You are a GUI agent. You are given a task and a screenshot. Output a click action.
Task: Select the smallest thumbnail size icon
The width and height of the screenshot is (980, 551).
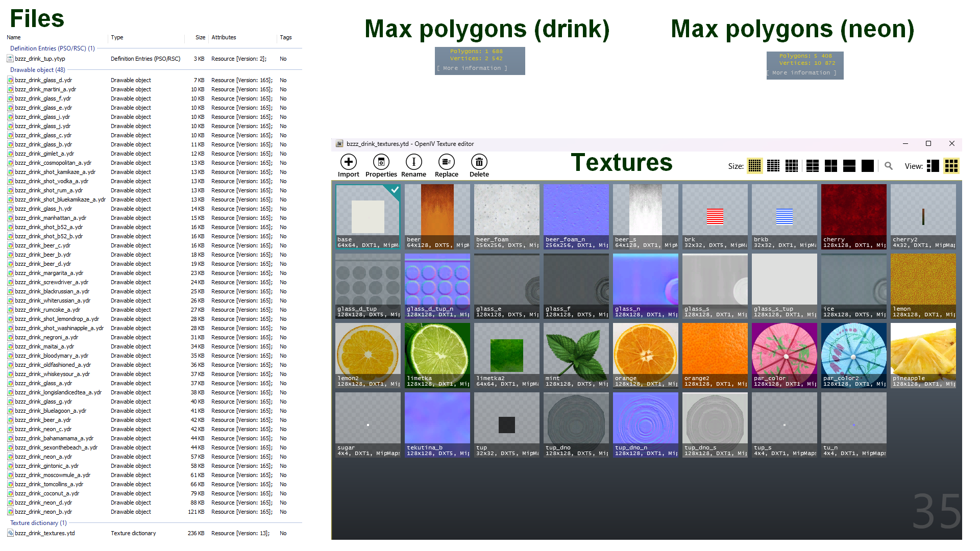point(754,166)
